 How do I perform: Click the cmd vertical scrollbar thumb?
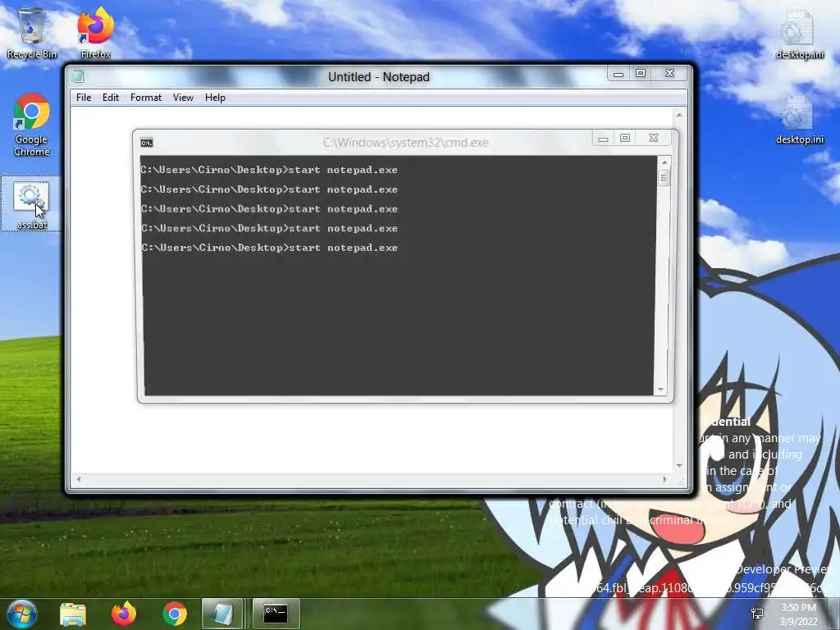[x=664, y=177]
